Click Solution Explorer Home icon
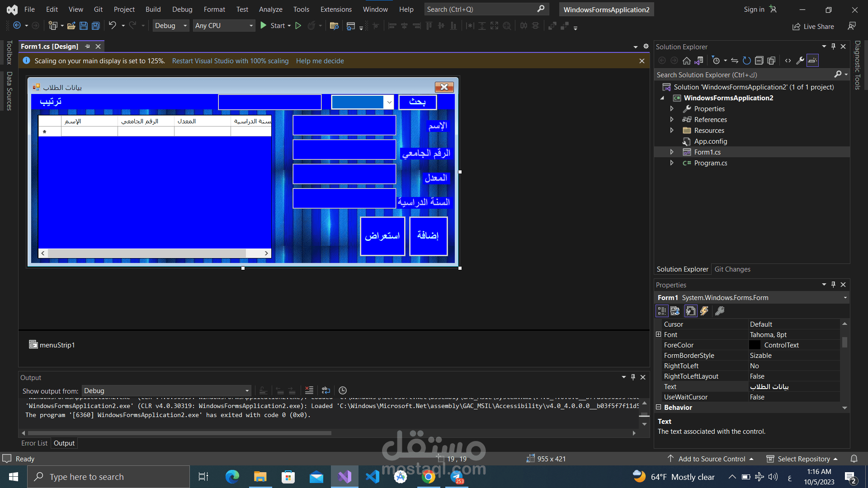This screenshot has height=488, width=868. pyautogui.click(x=687, y=61)
